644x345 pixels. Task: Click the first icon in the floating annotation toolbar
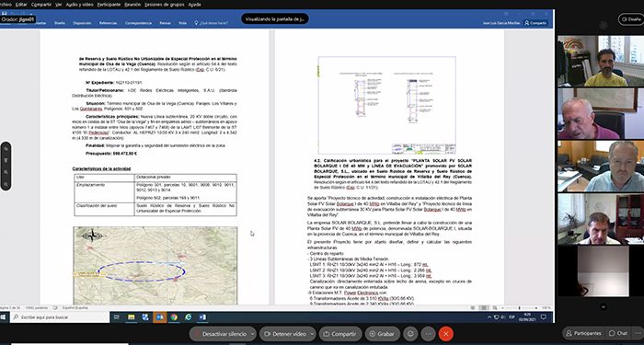point(6,149)
